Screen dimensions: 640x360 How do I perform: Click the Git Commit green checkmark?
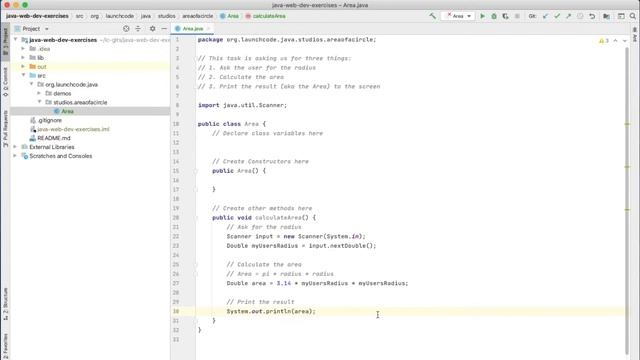pos(557,16)
